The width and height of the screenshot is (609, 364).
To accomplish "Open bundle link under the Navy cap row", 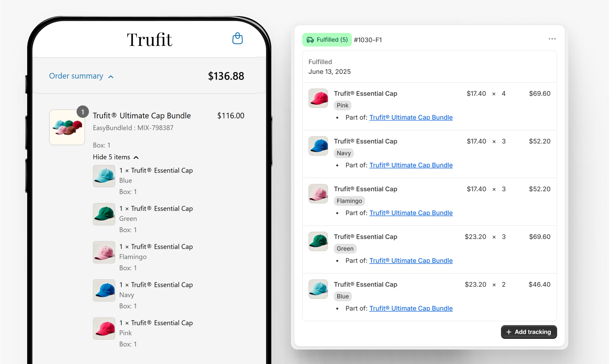I will point(411,165).
